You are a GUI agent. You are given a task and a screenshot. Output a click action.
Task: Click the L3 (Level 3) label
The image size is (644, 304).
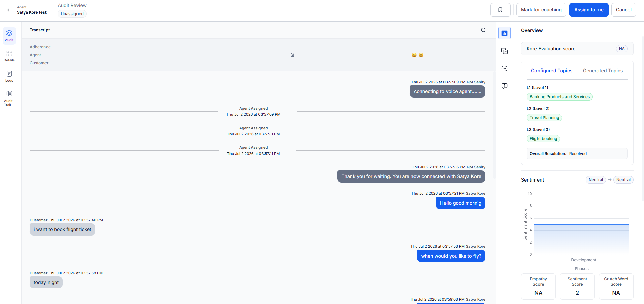(x=538, y=130)
